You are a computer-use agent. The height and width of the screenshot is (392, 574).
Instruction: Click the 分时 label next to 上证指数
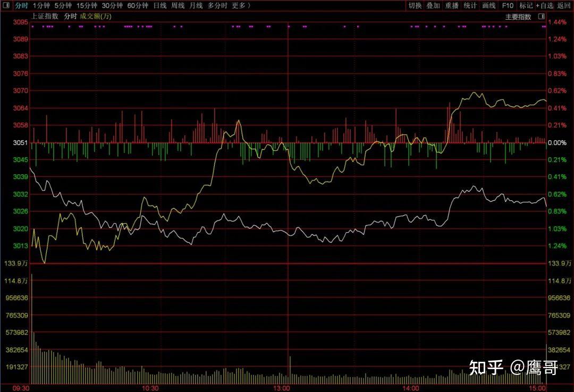pyautogui.click(x=70, y=16)
